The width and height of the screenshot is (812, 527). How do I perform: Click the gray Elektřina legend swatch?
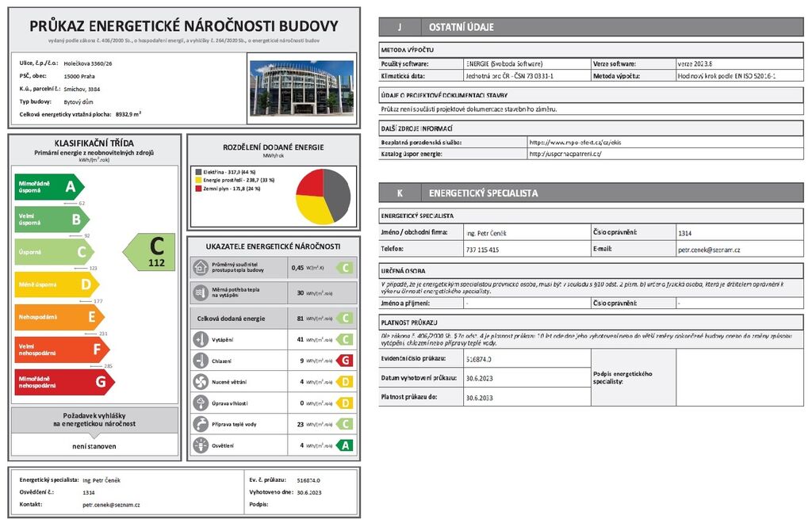(x=198, y=171)
